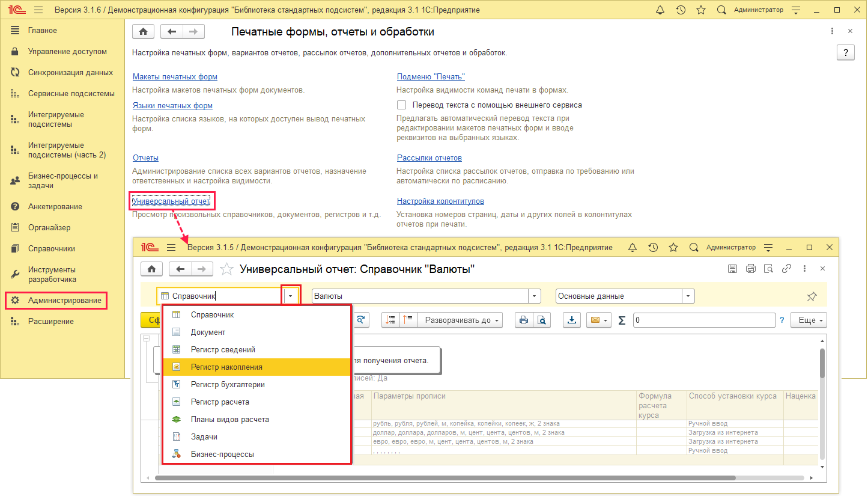Select Документ in dropdown list
This screenshot has width=868, height=496.
click(256, 332)
